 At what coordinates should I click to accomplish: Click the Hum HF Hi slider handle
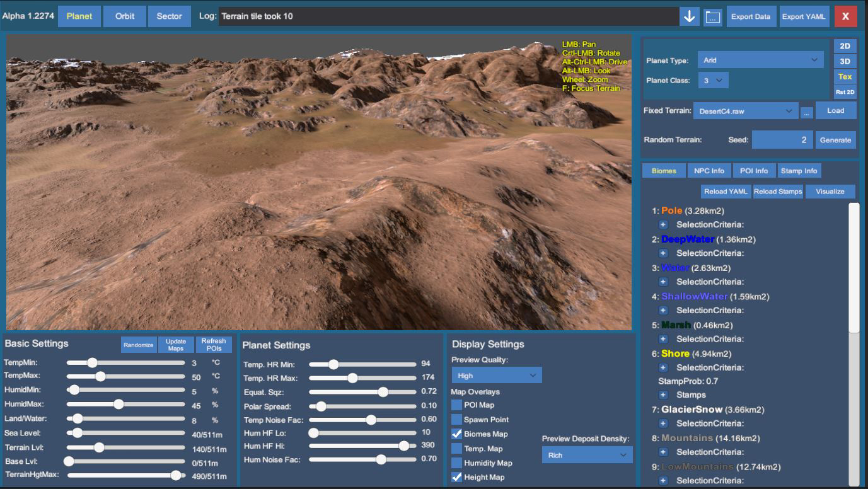tap(403, 446)
